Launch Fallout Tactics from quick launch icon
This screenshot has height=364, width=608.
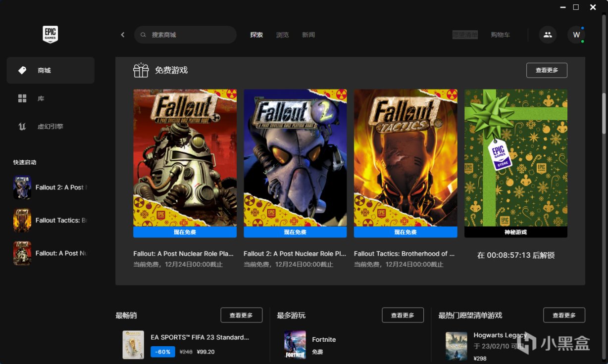tap(22, 221)
